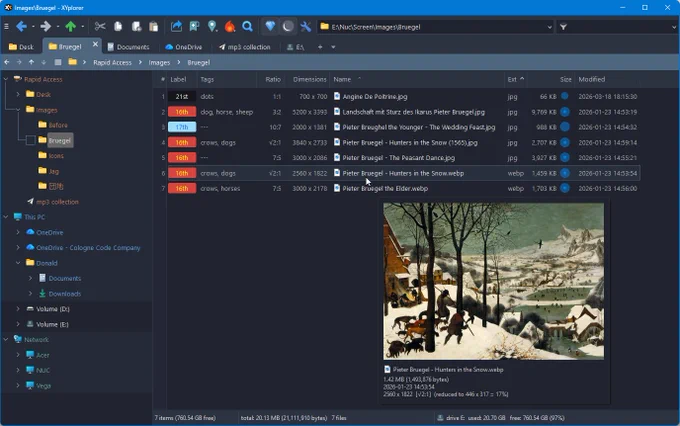Open Find Files magnifier icon

click(247, 27)
